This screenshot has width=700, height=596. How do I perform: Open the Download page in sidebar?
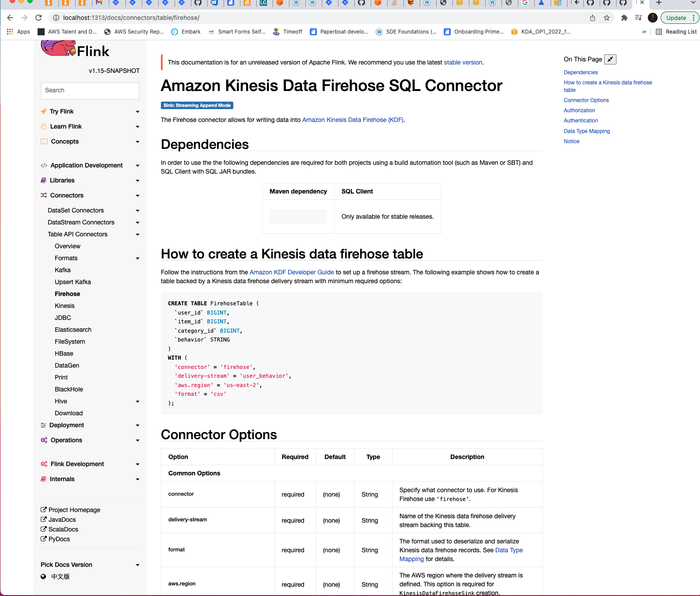tap(68, 413)
